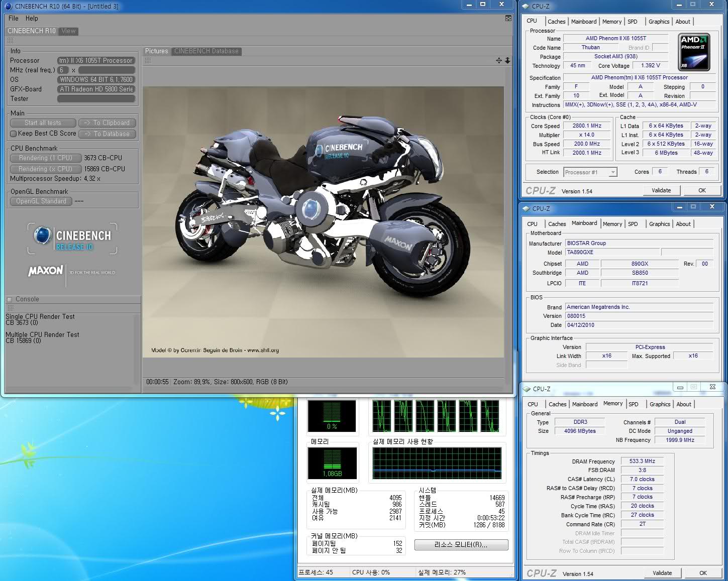Click OK in bottom CPU-Z window
The height and width of the screenshot is (581, 728).
pos(703,573)
